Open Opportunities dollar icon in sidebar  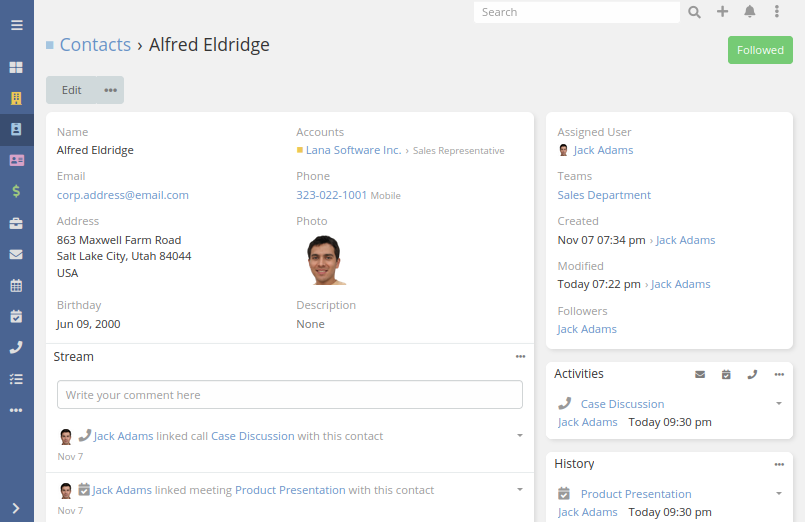(x=16, y=191)
